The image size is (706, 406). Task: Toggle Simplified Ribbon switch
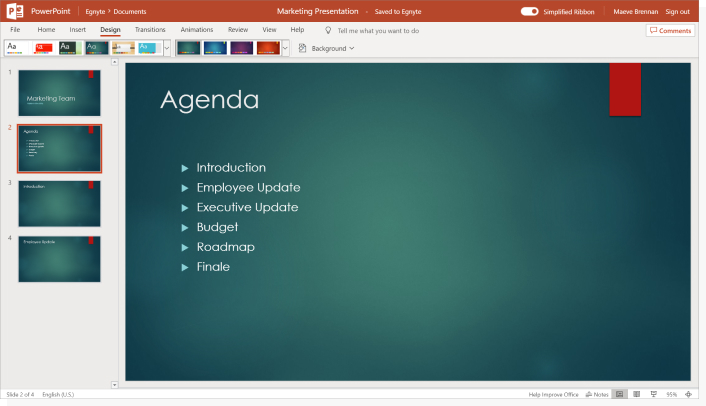pyautogui.click(x=530, y=11)
